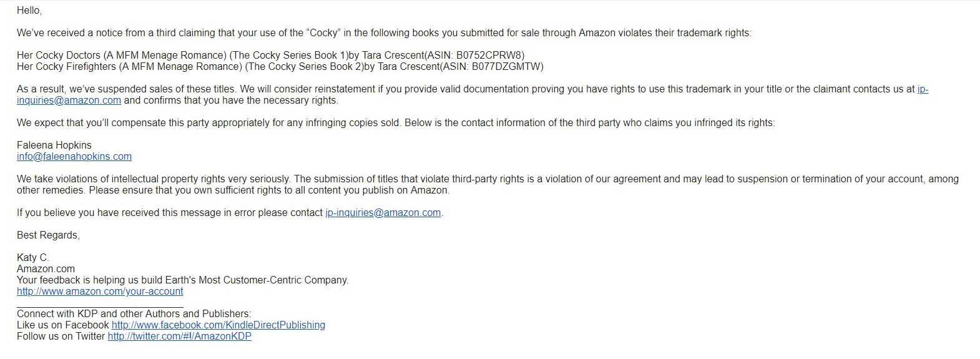980x359 pixels.
Task: Click the "Hello," greeting text
Action: tap(29, 11)
